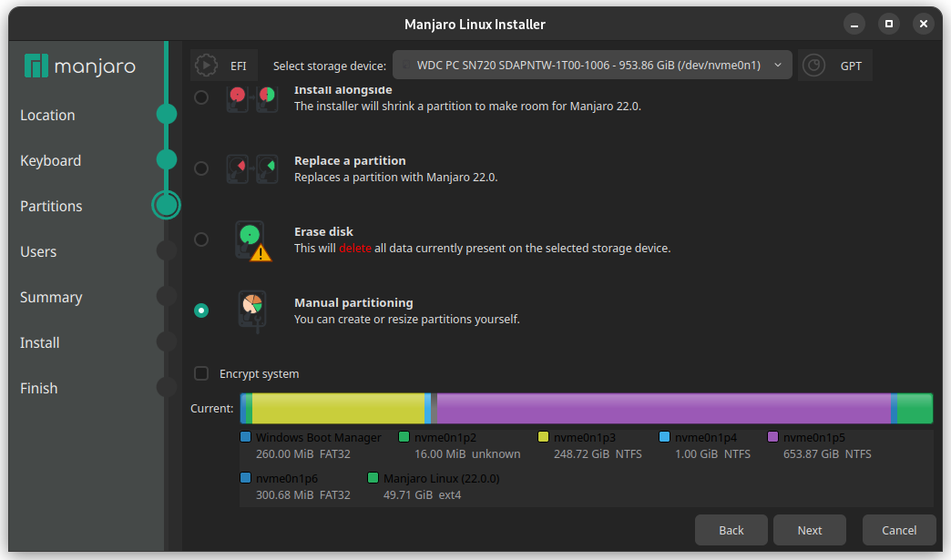Open Partitions step in sidebar

click(51, 206)
